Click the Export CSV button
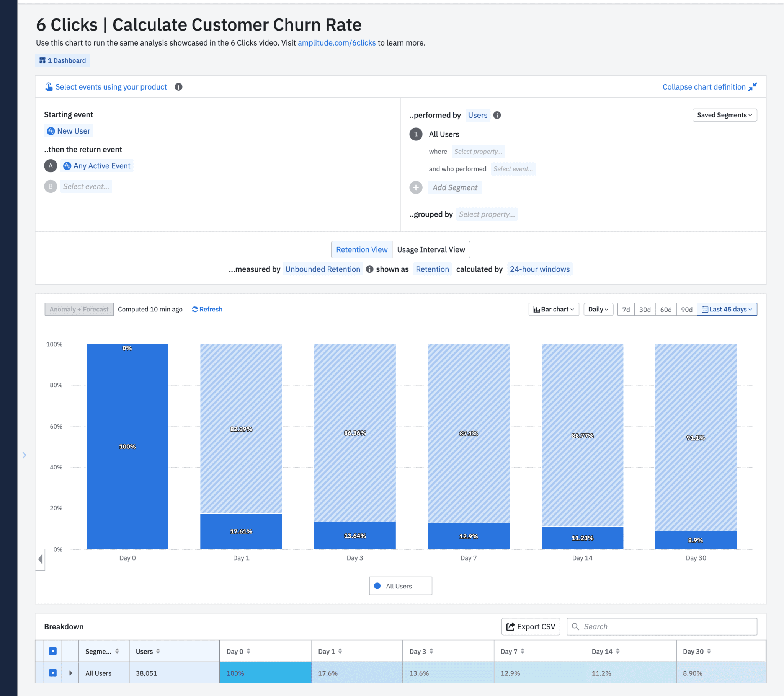Image resolution: width=784 pixels, height=696 pixels. click(x=531, y=626)
